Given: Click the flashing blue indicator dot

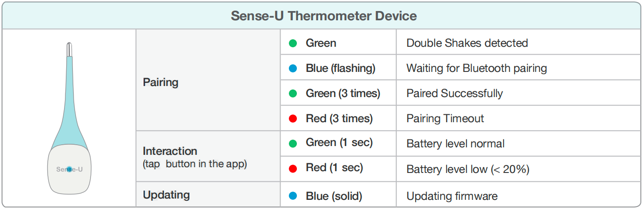Looking at the screenshot, I should point(292,68).
